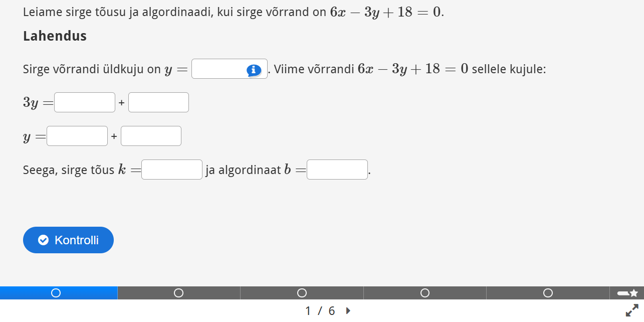Enter fullscreen mode with the expand arrows icon
The image size is (644, 322).
click(x=632, y=310)
